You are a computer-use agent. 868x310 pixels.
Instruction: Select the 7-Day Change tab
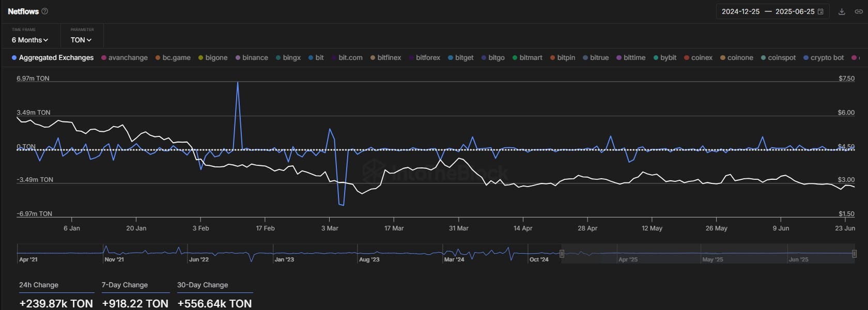tap(125, 285)
